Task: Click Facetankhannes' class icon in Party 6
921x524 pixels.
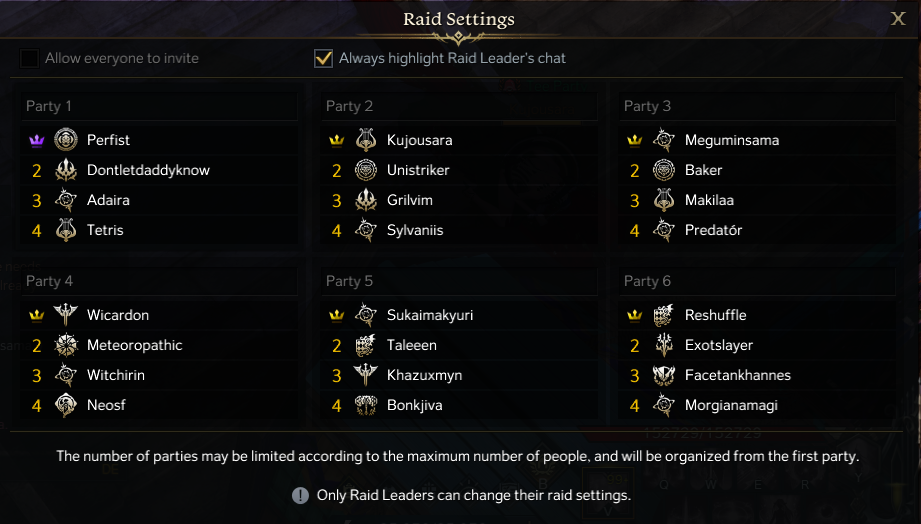Action: (664, 375)
